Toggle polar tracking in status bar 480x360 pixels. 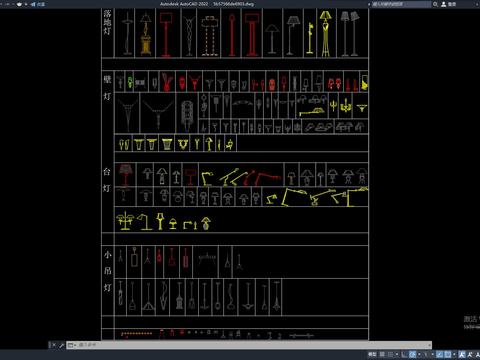click(412, 354)
